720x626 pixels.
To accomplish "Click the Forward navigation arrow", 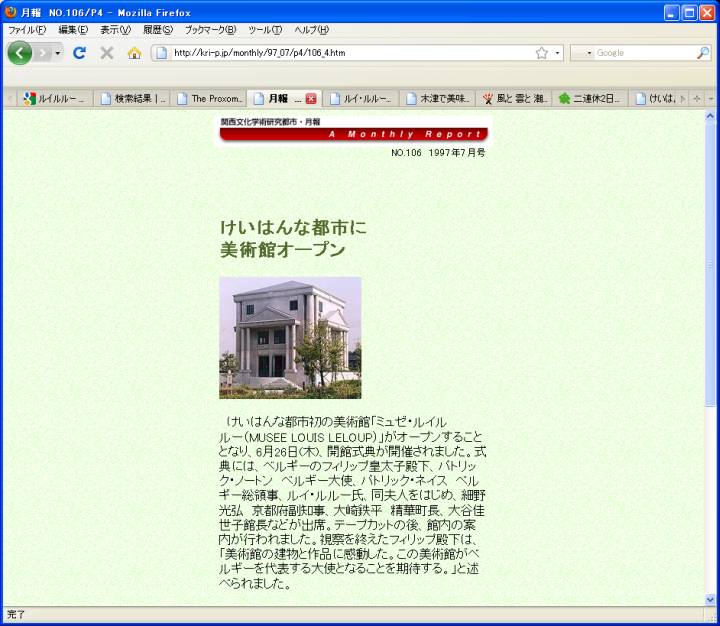I will (x=43, y=53).
